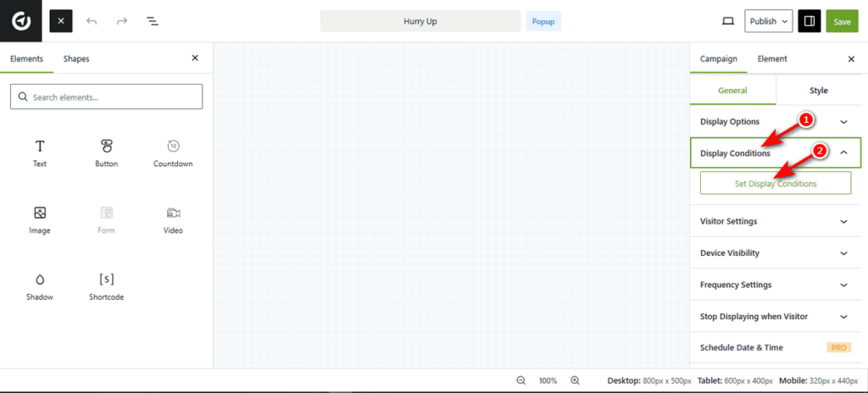Zoom out with magnifier minus icon
Viewport: 868px width, 393px height.
click(521, 380)
